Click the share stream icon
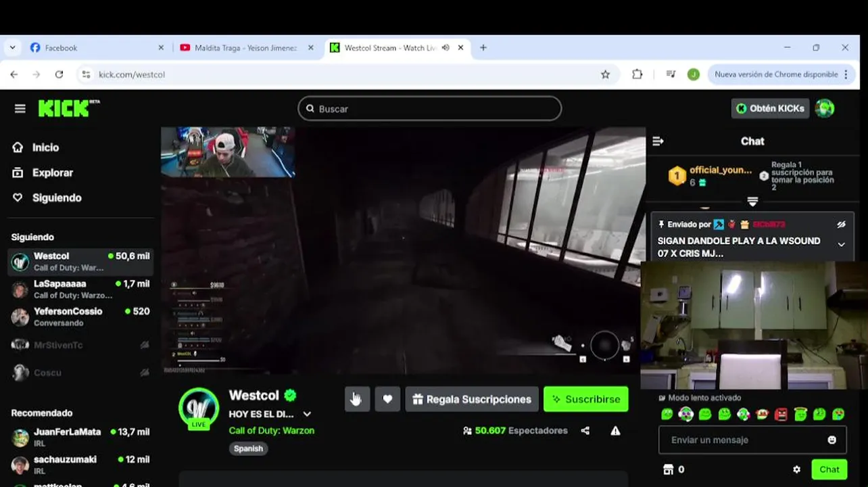The image size is (868, 487). point(585,430)
